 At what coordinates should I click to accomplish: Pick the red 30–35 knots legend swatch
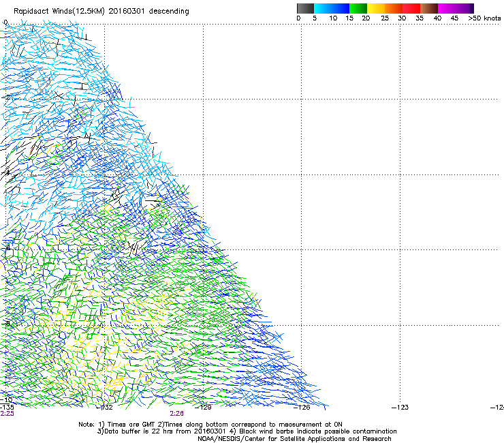(411, 8)
